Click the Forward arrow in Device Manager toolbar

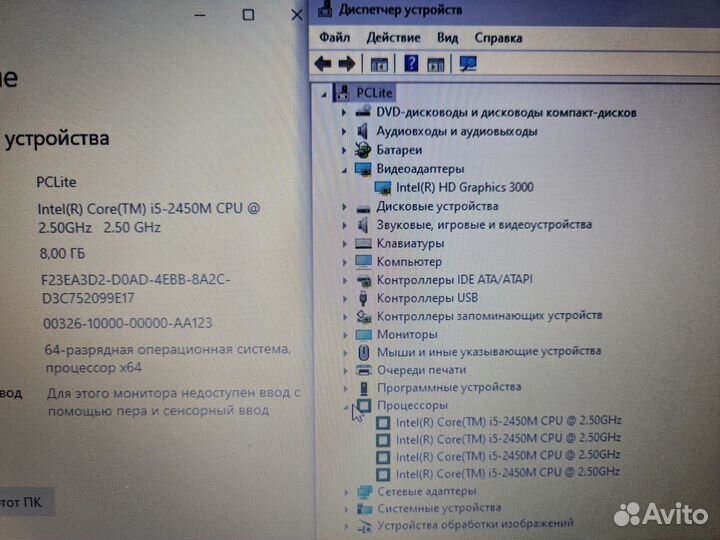point(347,63)
